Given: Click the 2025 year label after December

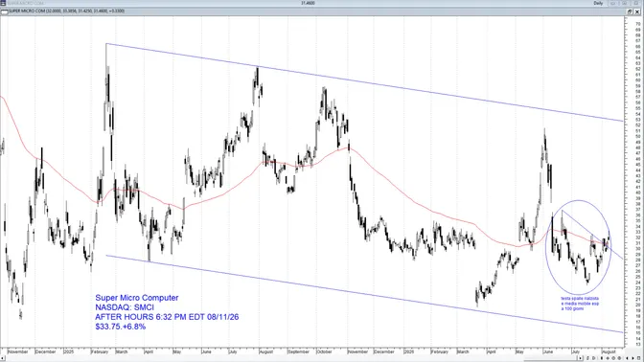Looking at the screenshot, I should (69, 351).
